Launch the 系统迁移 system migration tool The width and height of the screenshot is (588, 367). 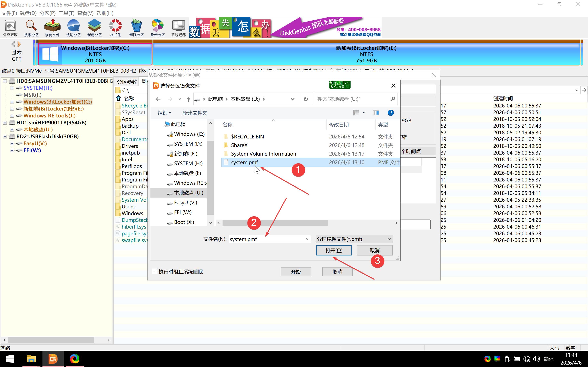178,28
